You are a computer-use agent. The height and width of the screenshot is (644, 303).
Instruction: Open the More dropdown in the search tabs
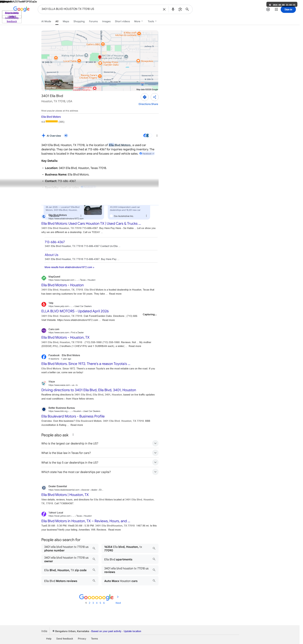click(x=138, y=21)
